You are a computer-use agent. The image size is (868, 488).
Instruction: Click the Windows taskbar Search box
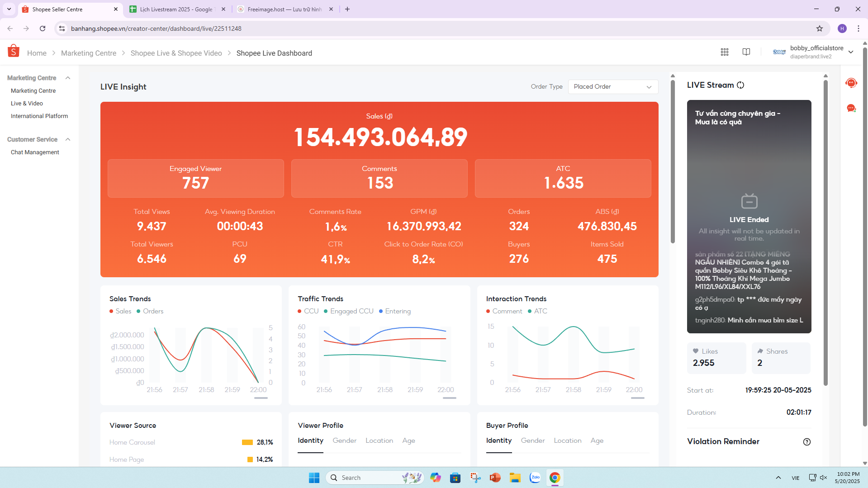click(x=375, y=478)
